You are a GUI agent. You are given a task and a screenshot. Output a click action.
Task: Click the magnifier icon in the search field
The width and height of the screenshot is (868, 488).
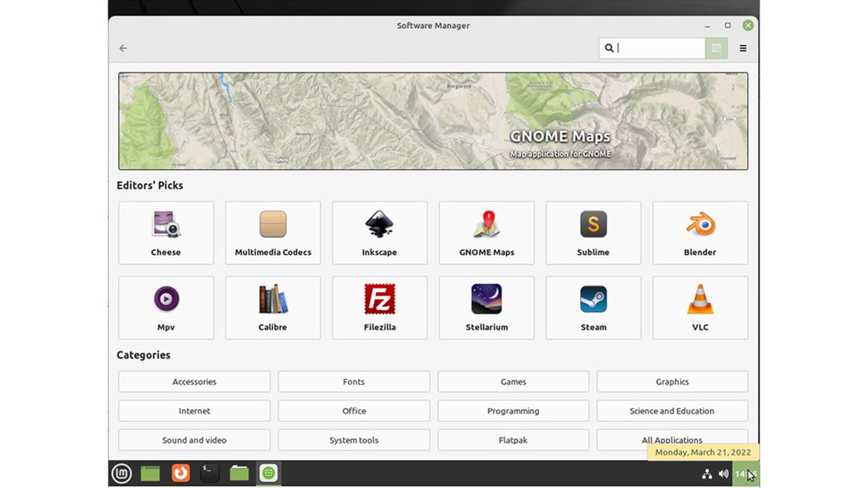click(609, 48)
